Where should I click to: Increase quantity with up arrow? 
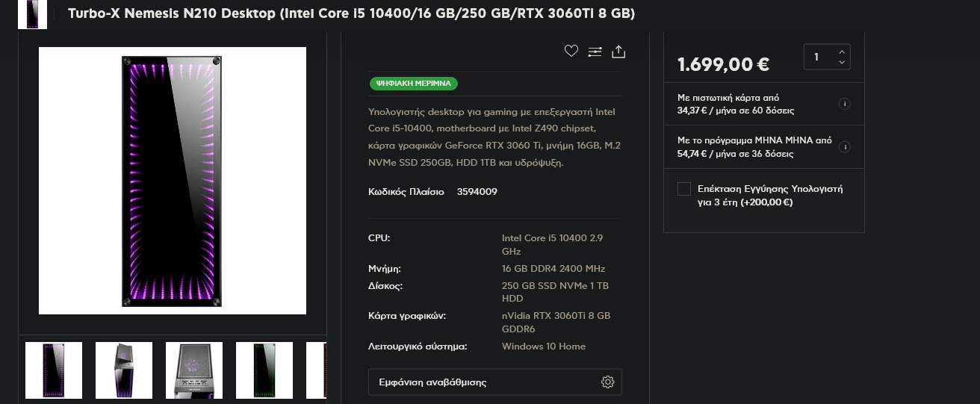[x=843, y=52]
